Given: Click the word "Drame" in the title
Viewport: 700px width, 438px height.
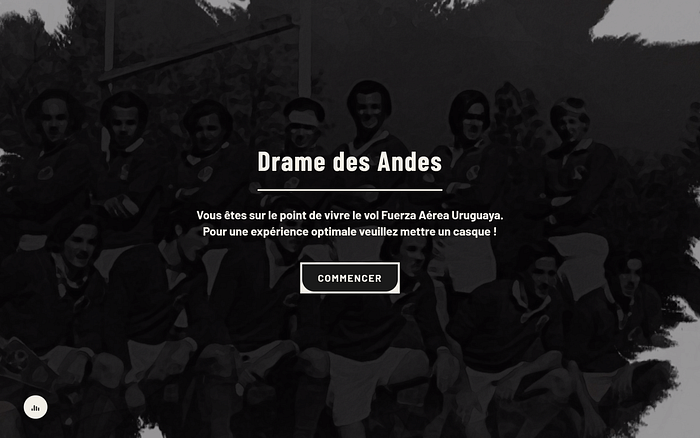Looking at the screenshot, I should click(x=291, y=162).
